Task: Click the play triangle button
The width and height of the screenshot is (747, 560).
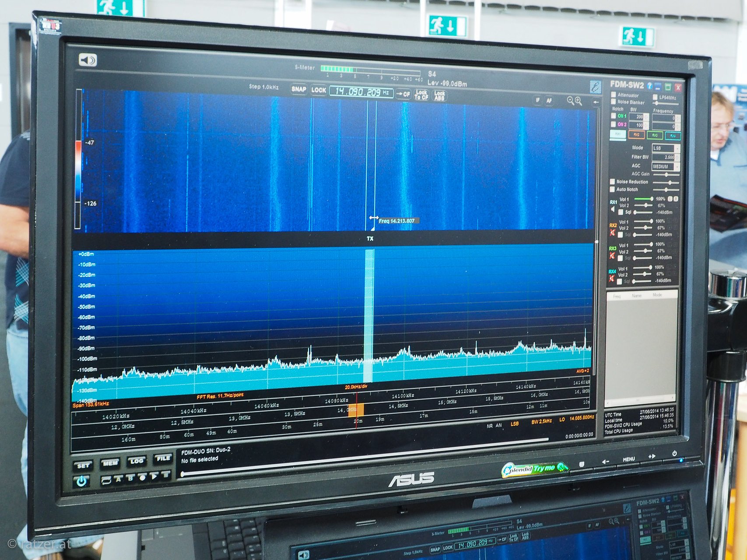Action: click(154, 476)
